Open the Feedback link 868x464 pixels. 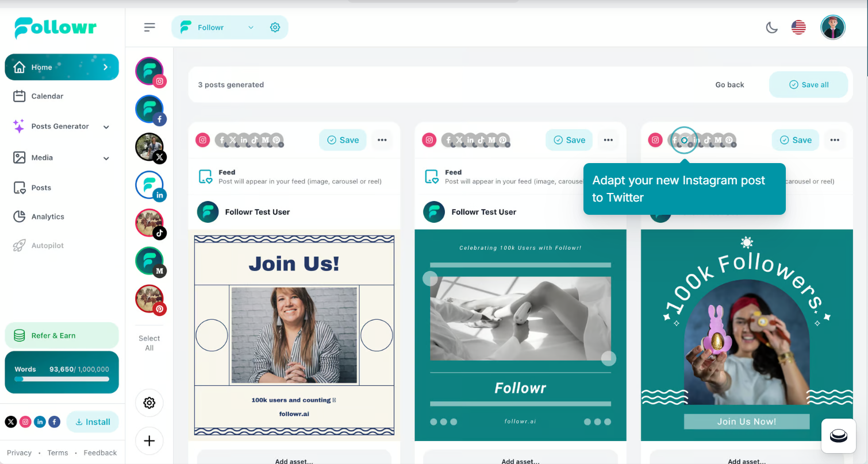[x=100, y=453]
